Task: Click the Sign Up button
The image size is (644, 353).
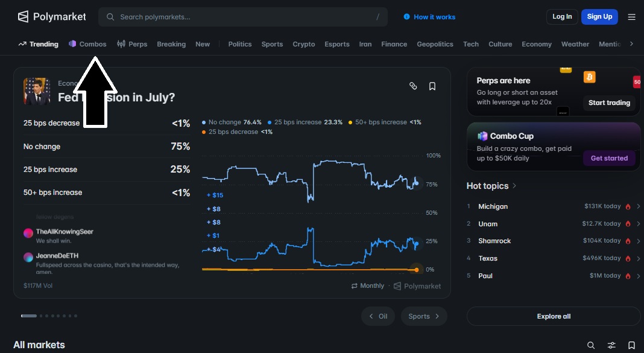Action: pyautogui.click(x=599, y=17)
